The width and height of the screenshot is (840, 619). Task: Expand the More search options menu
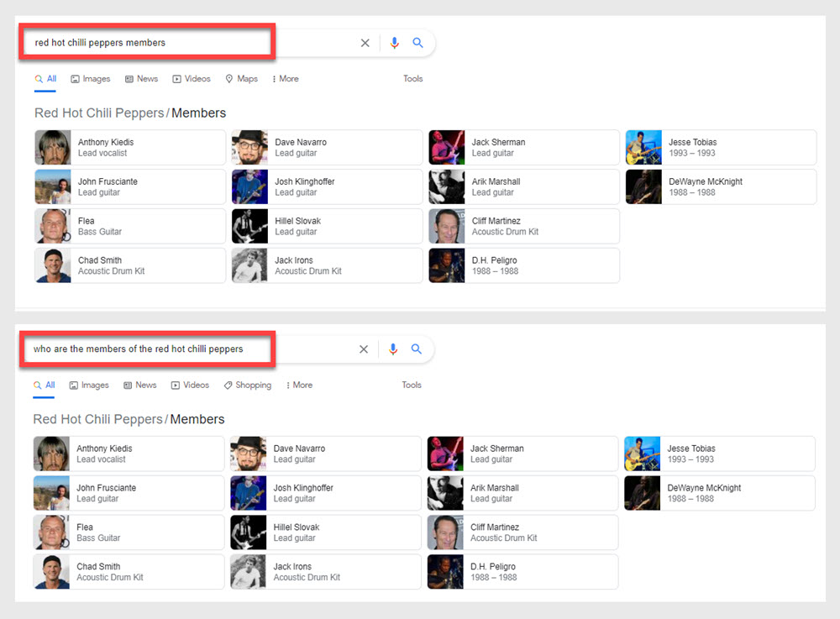coord(285,78)
